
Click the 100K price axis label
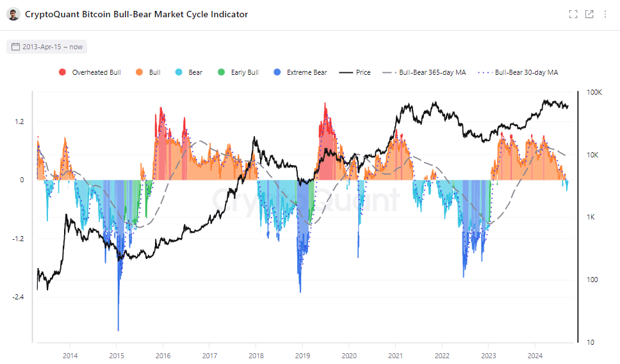(x=594, y=93)
